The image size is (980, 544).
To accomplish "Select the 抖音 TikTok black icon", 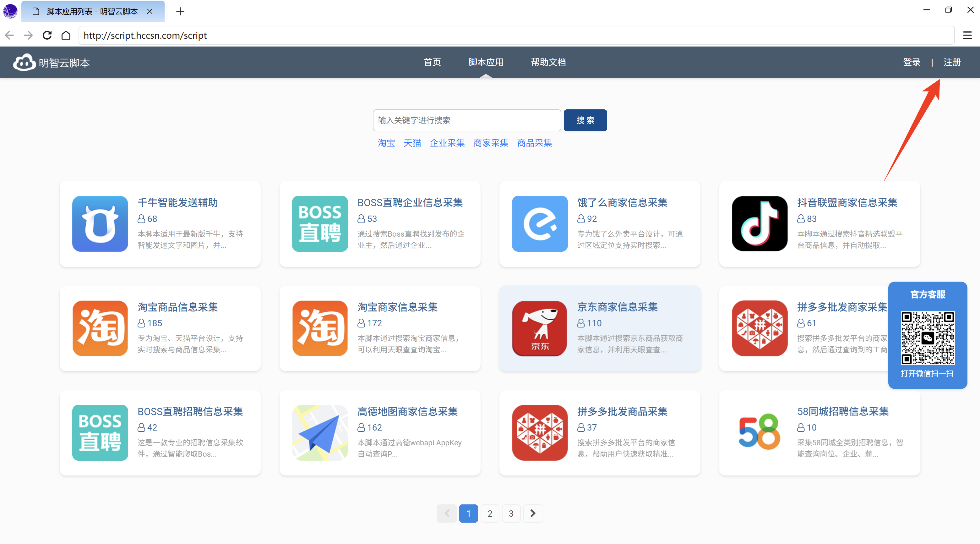I will pos(760,223).
